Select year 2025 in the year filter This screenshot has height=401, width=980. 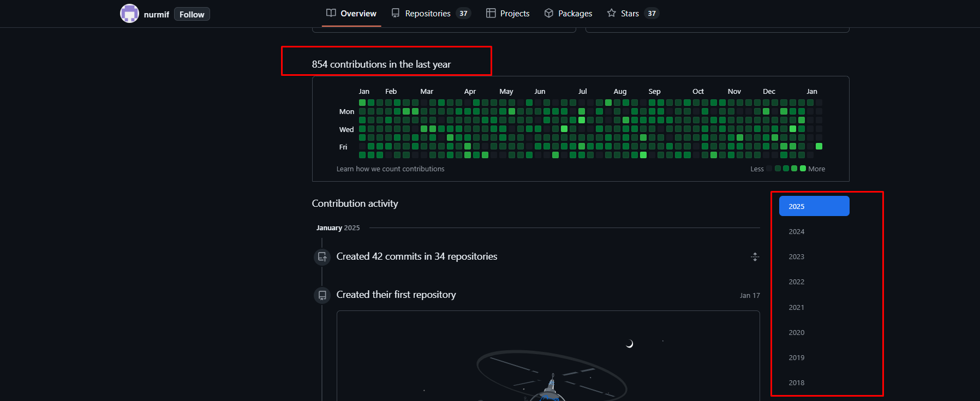coord(814,206)
